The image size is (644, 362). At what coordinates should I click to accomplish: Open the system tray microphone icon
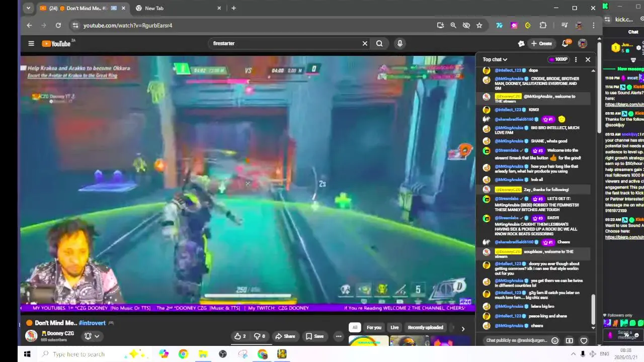click(583, 354)
